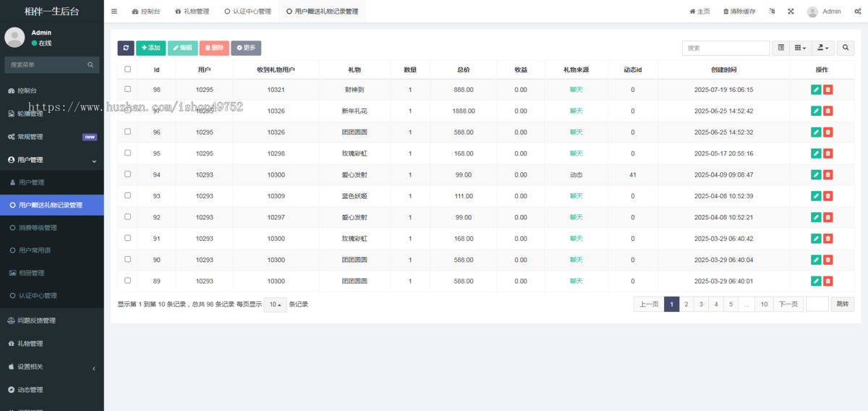Open 消费等级管理 in the sidebar
868x411 pixels.
[x=51, y=228]
